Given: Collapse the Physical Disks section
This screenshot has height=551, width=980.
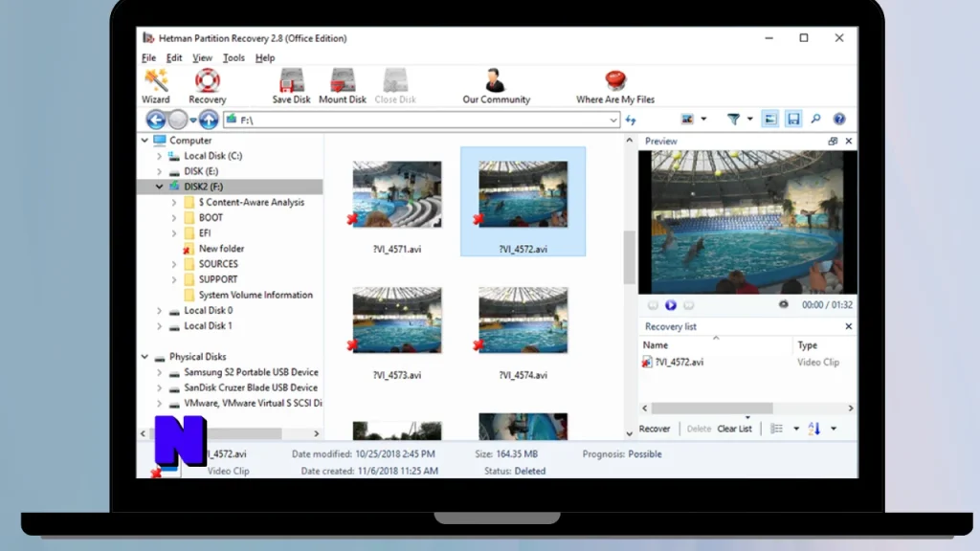Looking at the screenshot, I should [x=145, y=357].
